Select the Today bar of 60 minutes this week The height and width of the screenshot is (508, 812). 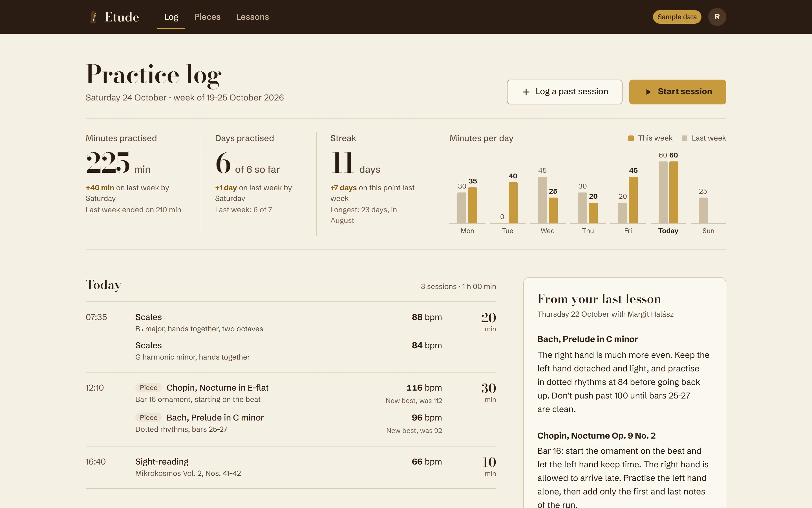[673, 192]
